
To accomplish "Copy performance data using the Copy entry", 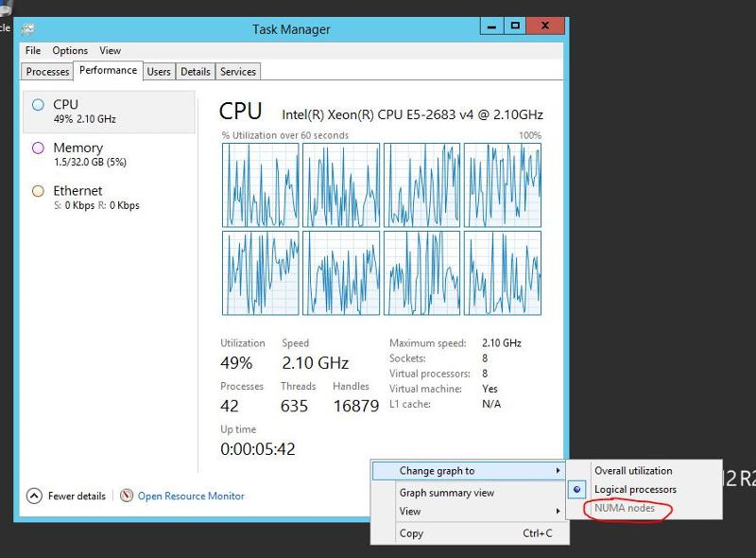I will (411, 532).
